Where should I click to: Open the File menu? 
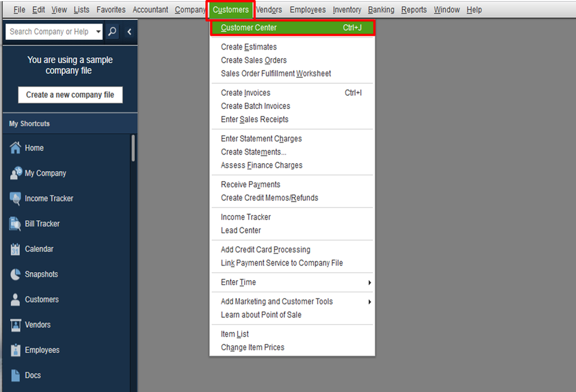click(x=19, y=10)
